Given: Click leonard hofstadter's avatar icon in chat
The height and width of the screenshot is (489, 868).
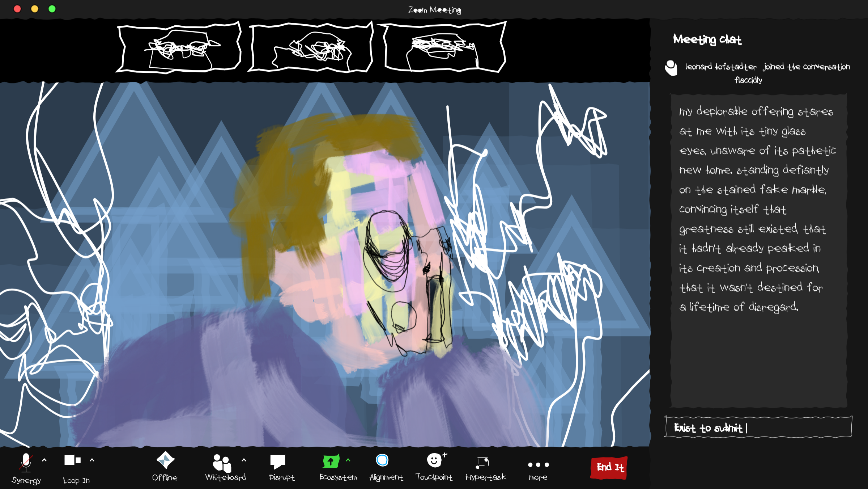Looking at the screenshot, I should (x=671, y=68).
